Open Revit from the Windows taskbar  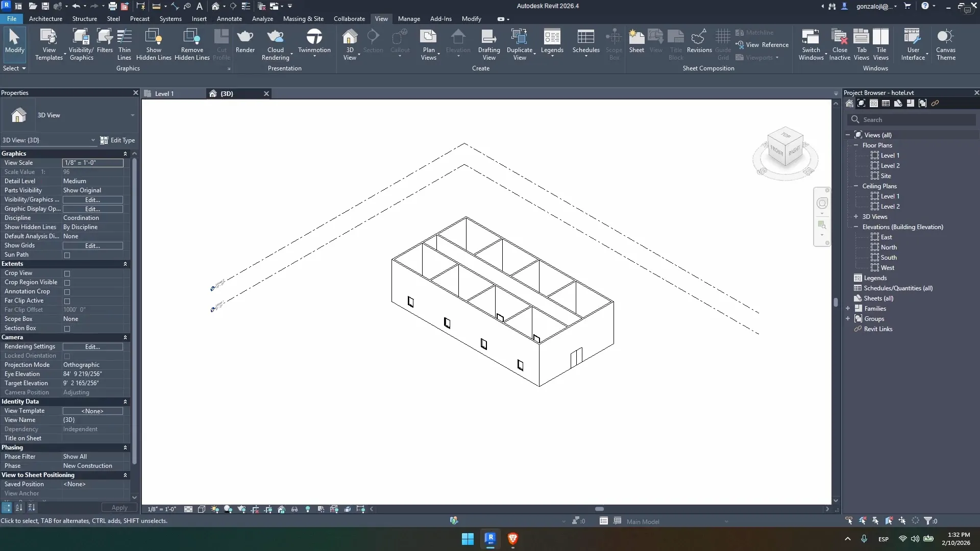pos(490,539)
